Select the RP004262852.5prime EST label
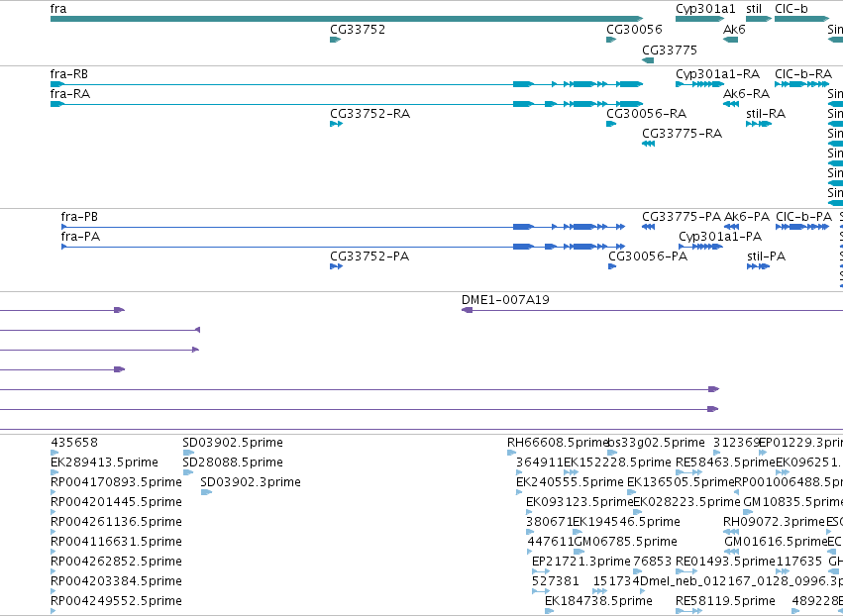This screenshot has height=616, width=843. [116, 563]
